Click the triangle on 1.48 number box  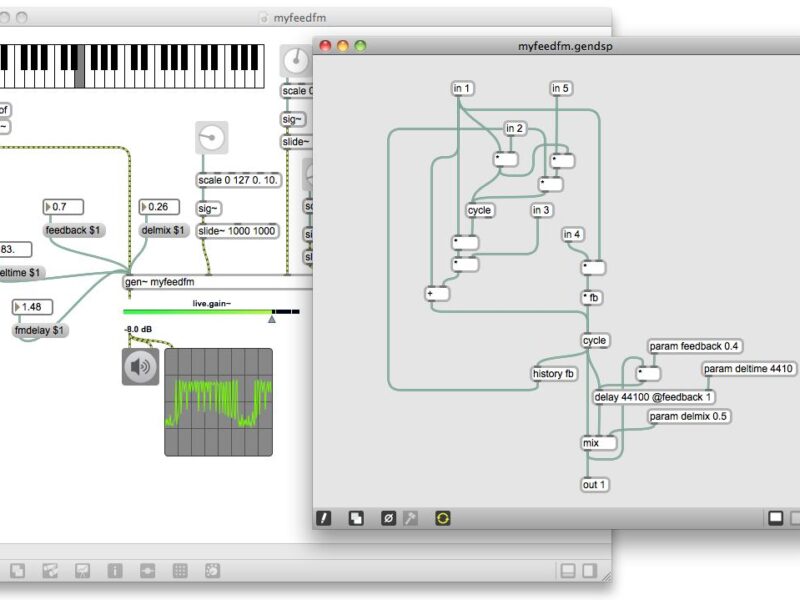tap(19, 306)
